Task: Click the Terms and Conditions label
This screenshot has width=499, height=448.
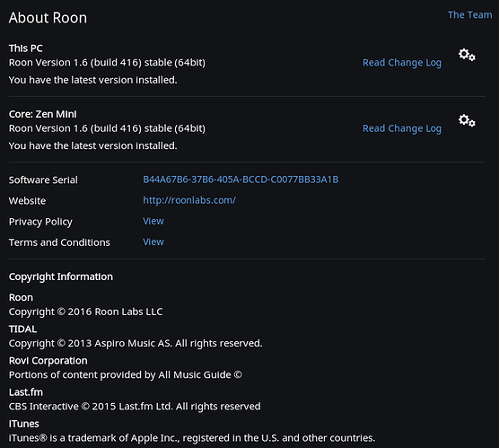Action: point(59,242)
